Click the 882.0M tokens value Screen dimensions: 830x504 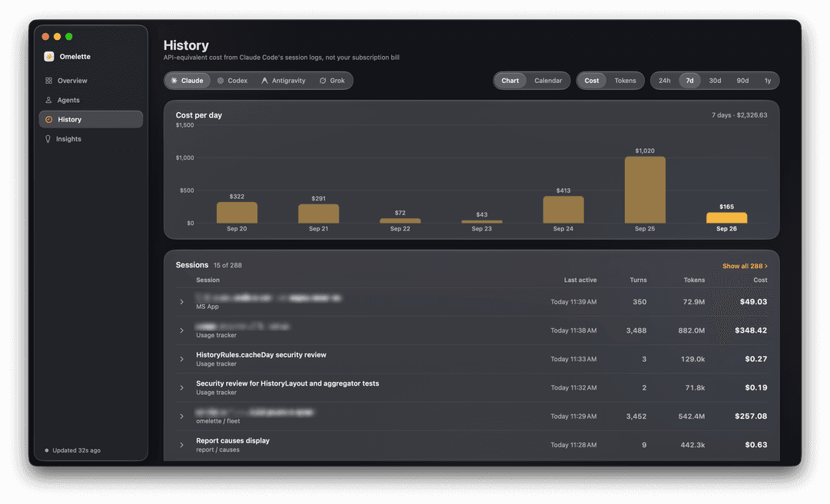tap(692, 330)
